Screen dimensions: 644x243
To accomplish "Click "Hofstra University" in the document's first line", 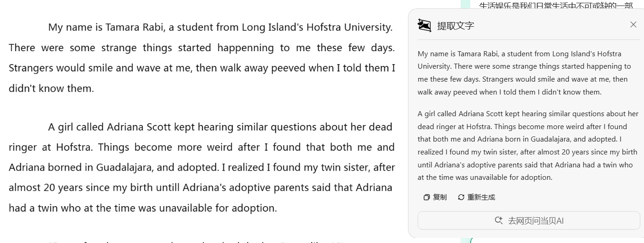I will click(x=349, y=27).
